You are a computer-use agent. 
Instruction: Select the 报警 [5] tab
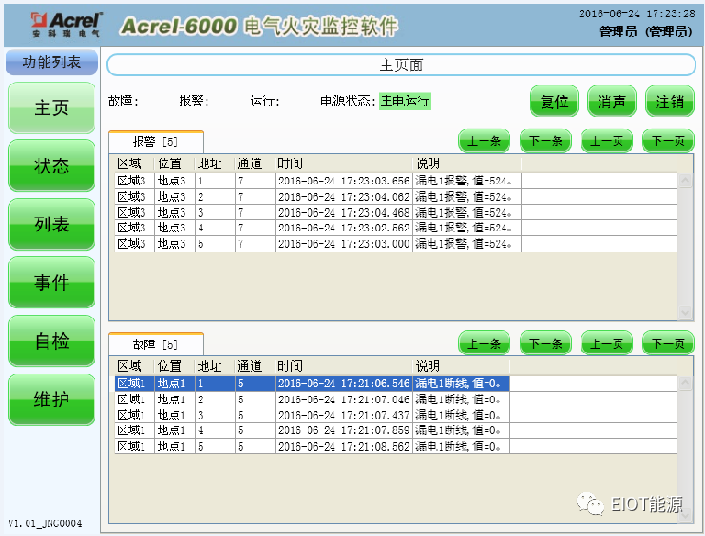156,142
